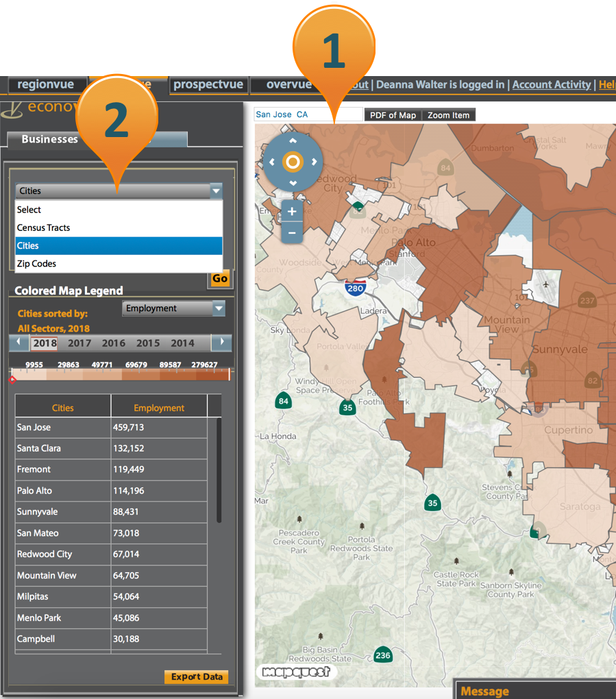
Task: Select year 2018 in the timeline
Action: pyautogui.click(x=45, y=343)
